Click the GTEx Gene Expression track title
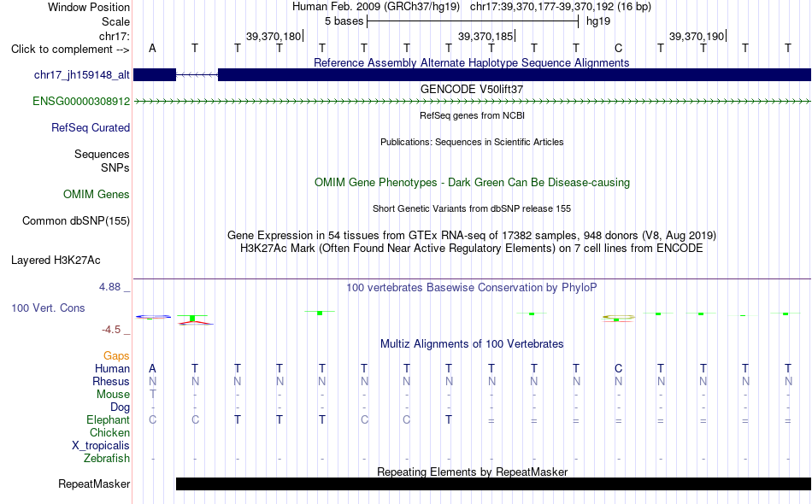 (472, 236)
